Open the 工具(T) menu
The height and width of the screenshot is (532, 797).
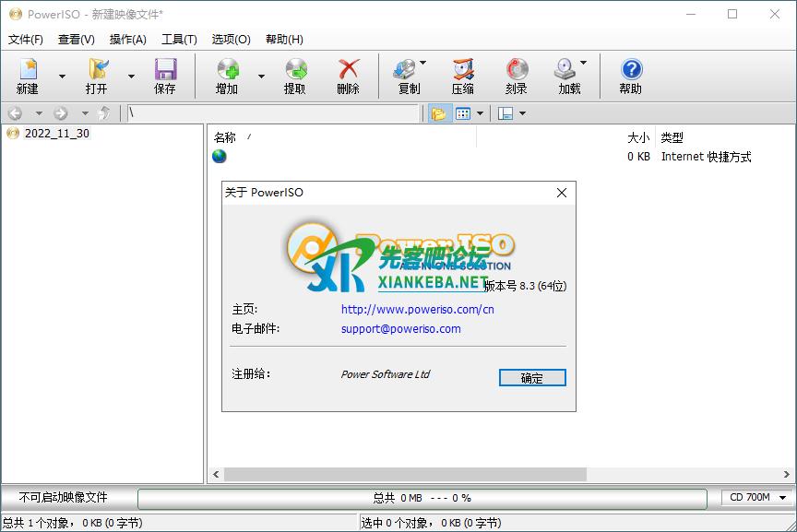click(179, 40)
